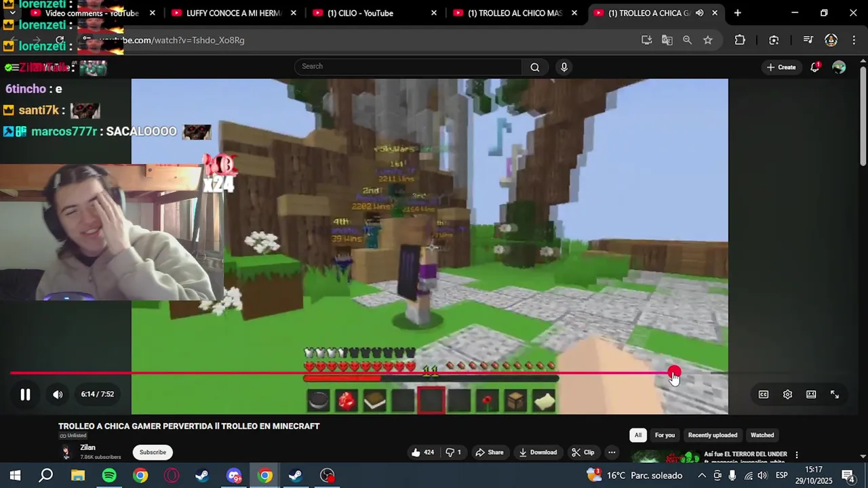Dislike the video
The width and height of the screenshot is (868, 488).
click(453, 452)
